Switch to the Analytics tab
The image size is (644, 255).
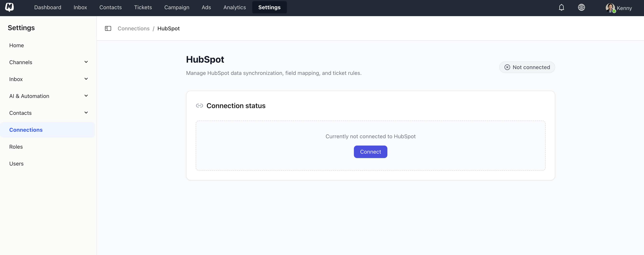(x=235, y=7)
